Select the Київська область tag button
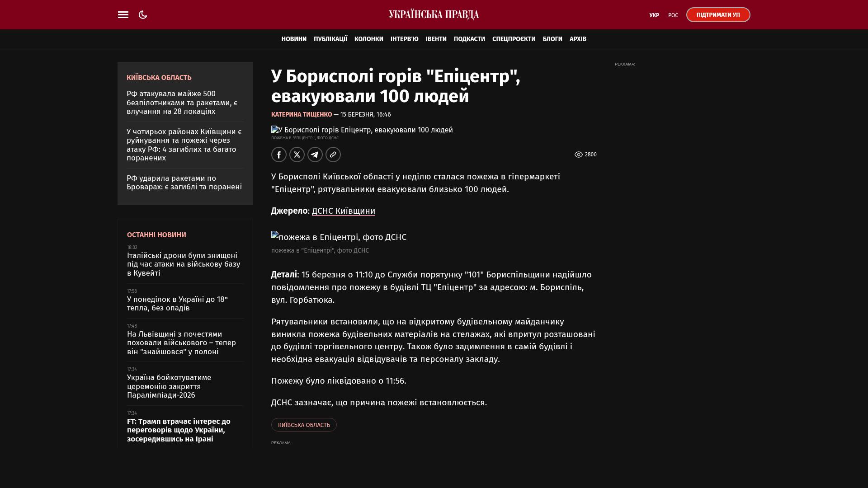This screenshot has height=488, width=868. (x=304, y=425)
